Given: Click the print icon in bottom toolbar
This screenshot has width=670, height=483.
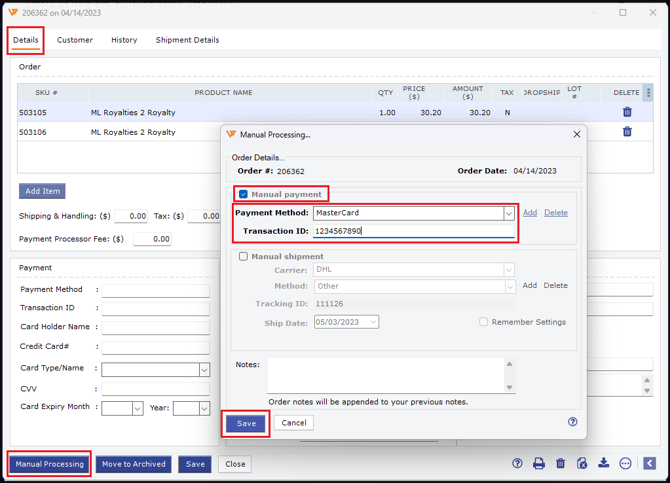Looking at the screenshot, I should tap(539, 464).
